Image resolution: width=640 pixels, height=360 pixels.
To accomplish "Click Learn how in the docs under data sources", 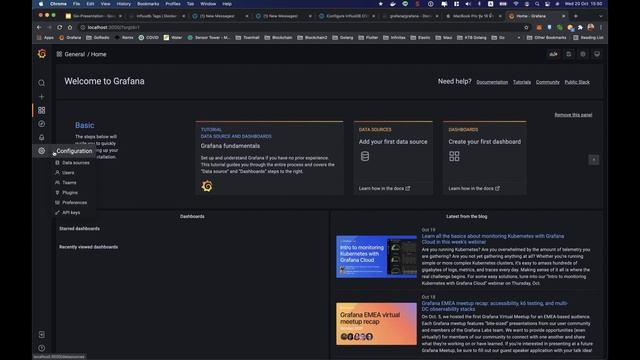I will click(x=384, y=188).
